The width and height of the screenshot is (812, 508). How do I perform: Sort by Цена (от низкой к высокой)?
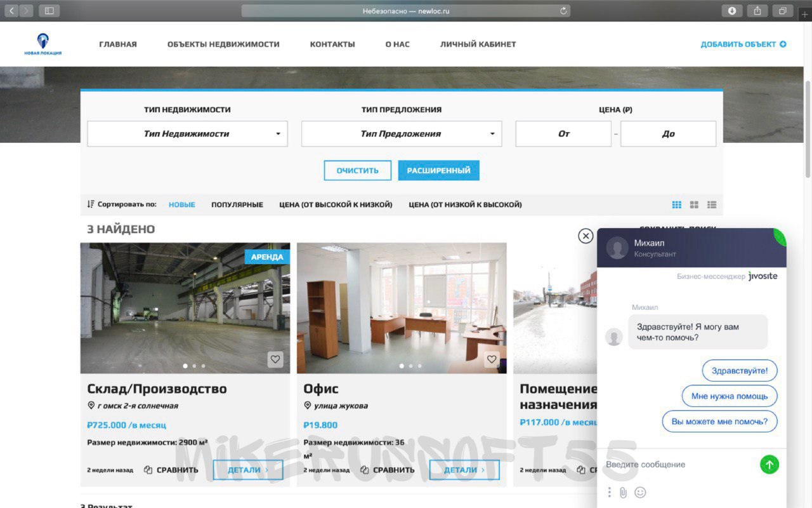tap(466, 204)
